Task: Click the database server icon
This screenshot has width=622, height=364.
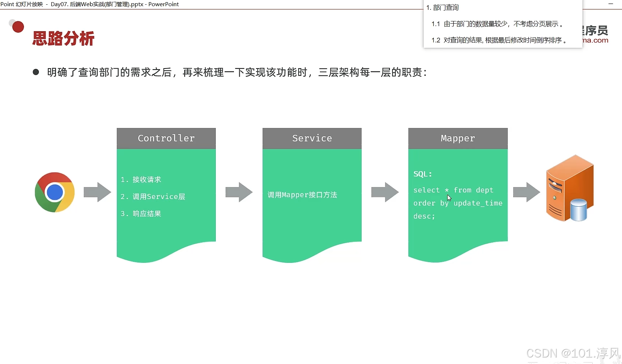Action: coord(570,188)
